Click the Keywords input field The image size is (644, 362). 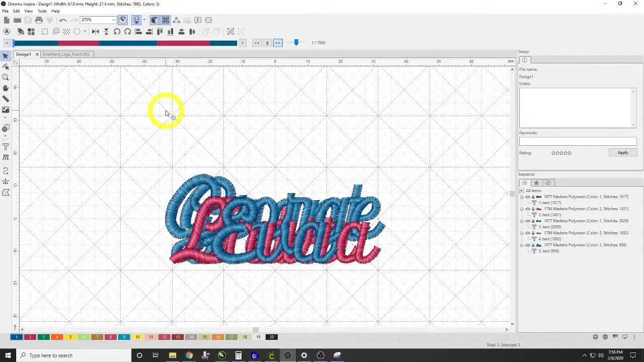578,142
